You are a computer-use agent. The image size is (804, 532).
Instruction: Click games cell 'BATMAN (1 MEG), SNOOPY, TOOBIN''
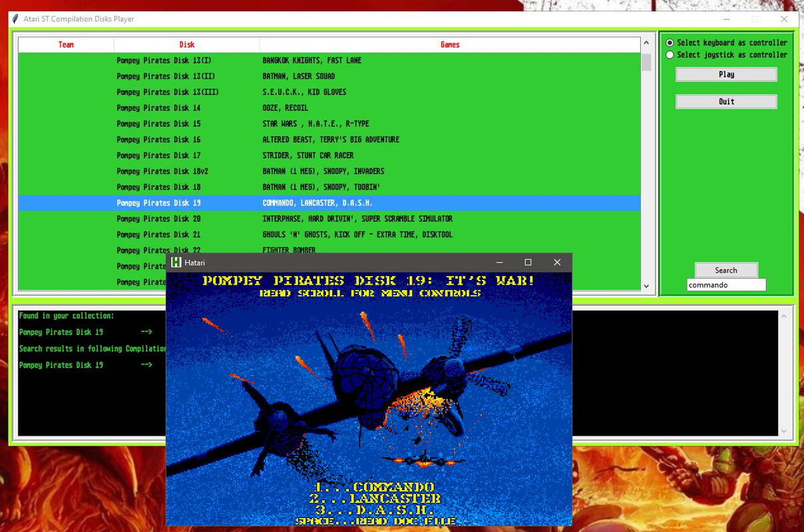(x=321, y=188)
